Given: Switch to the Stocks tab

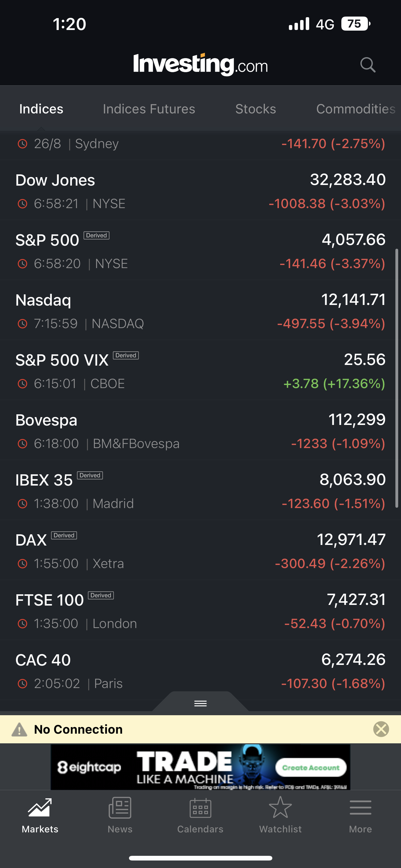Looking at the screenshot, I should pos(255,109).
